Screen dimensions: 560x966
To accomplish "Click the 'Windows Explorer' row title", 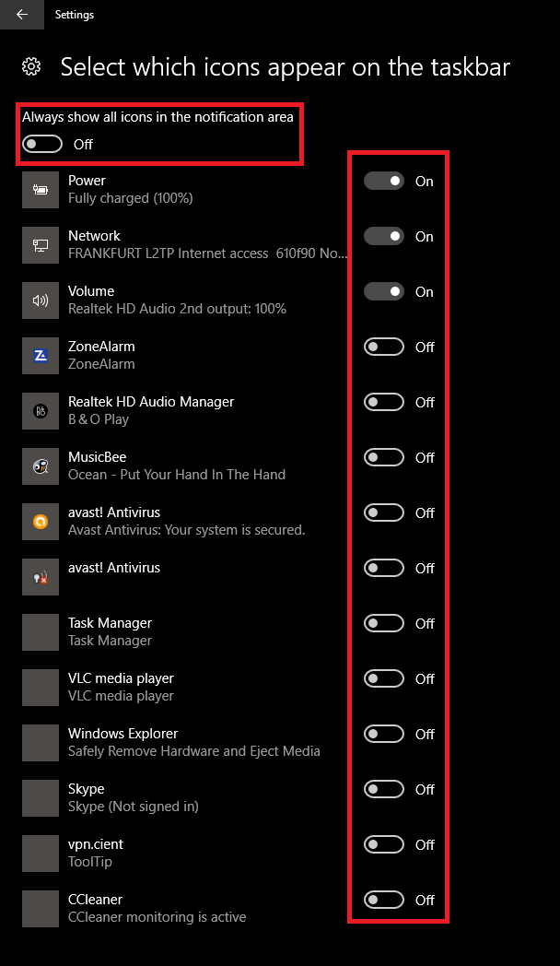I will pyautogui.click(x=123, y=734).
